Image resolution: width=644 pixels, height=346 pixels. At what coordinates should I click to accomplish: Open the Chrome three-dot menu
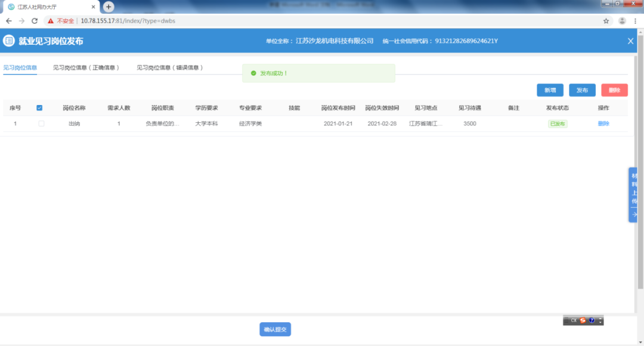pos(635,21)
